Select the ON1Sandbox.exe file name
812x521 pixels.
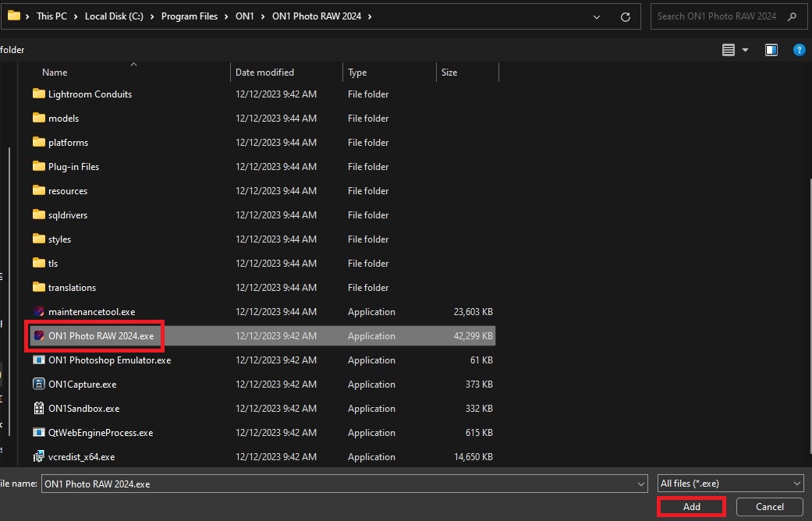coord(84,409)
